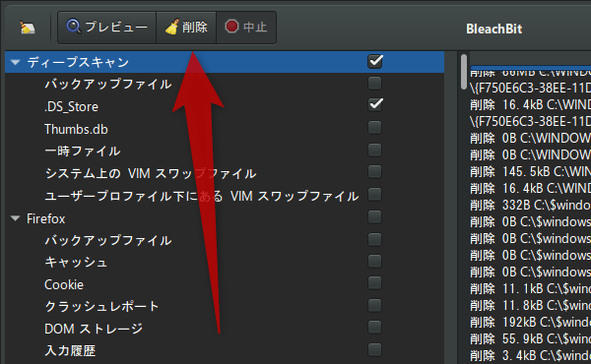Enable ディープスキャン バックアップファイル checkbox

click(x=374, y=84)
